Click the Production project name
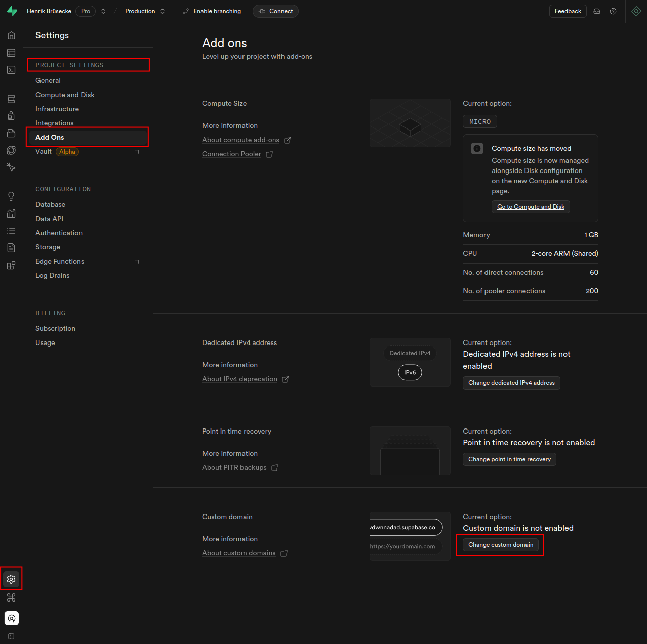The height and width of the screenshot is (644, 647). 140,11
